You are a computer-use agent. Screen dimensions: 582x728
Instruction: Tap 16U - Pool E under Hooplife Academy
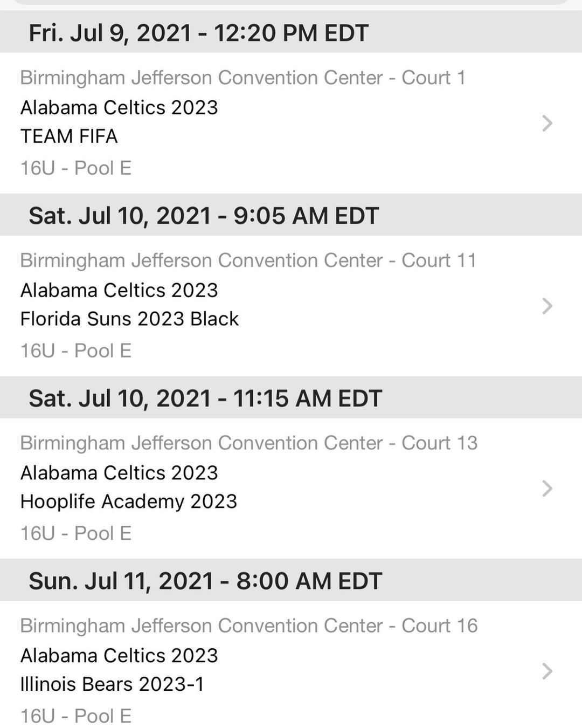(76, 533)
